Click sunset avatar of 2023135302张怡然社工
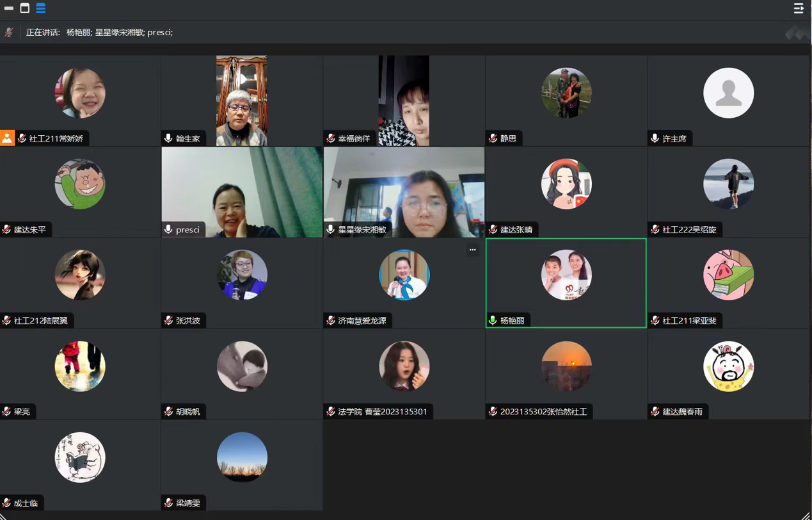Image resolution: width=812 pixels, height=520 pixels. point(566,366)
